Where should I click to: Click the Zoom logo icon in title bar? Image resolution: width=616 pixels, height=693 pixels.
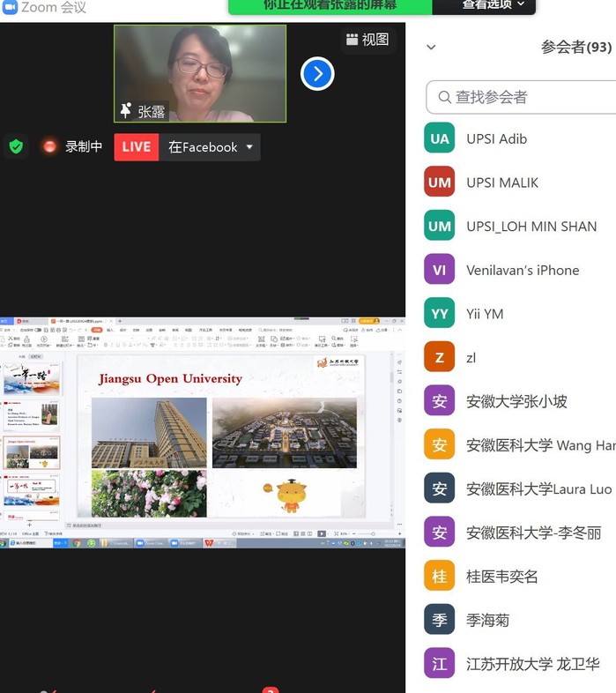point(9,8)
